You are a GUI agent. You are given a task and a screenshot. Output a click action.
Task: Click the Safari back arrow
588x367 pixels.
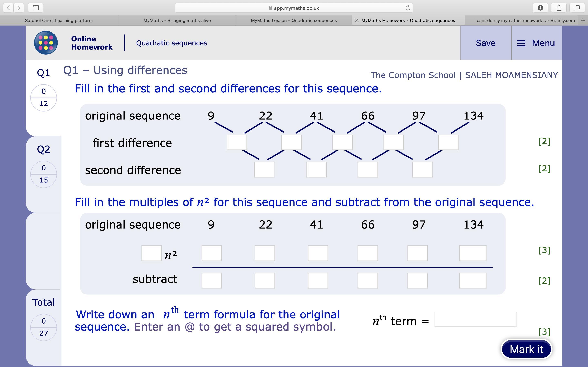9,8
